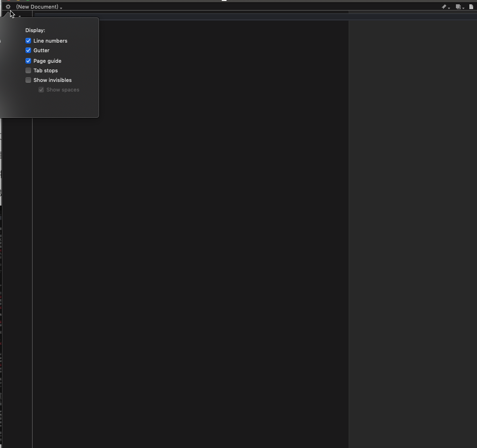Toggle the Show spaces checkbox
Viewport: 477px width, 448px height.
pyautogui.click(x=41, y=90)
